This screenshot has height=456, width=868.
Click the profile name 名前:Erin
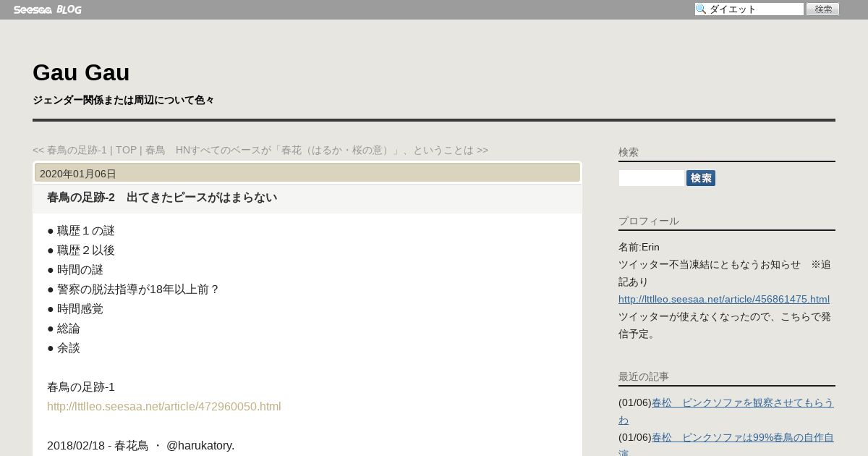tap(639, 247)
